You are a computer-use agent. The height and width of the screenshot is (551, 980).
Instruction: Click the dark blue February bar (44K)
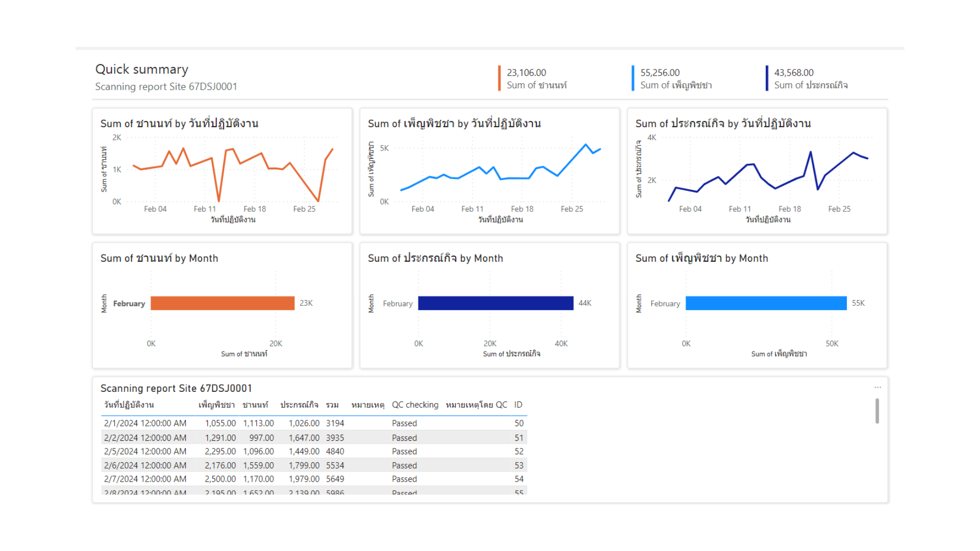click(495, 303)
